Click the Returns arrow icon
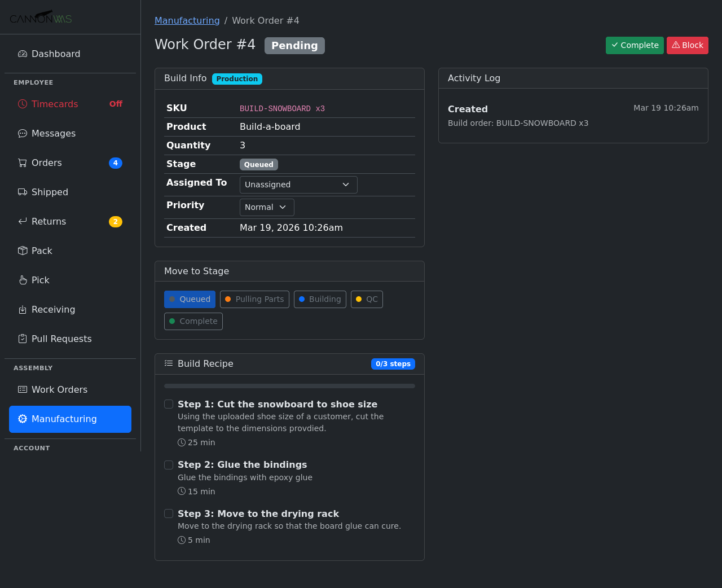The height and width of the screenshot is (588, 722). (x=23, y=222)
